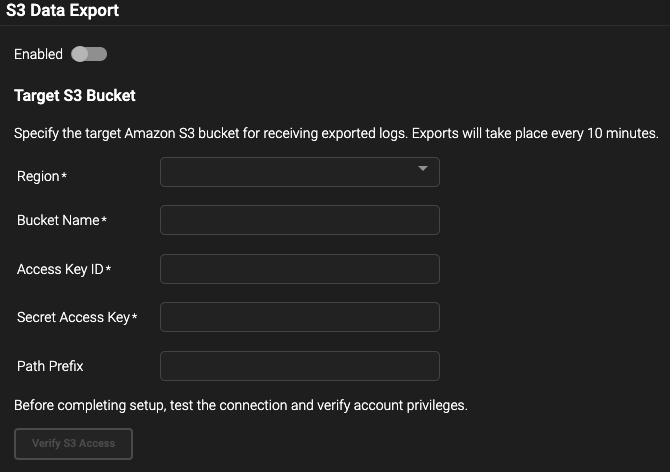This screenshot has width=670, height=472.
Task: Click the Target S3 Bucket heading
Action: (75, 96)
